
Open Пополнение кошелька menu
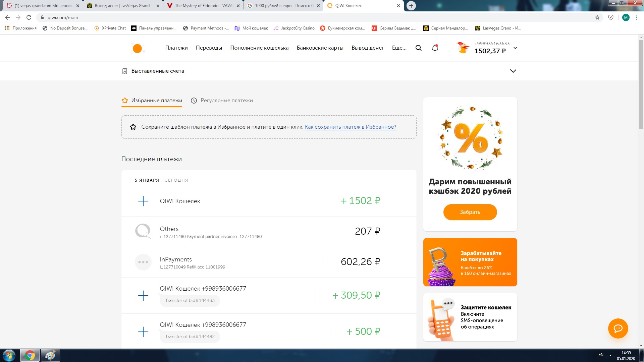tap(259, 48)
